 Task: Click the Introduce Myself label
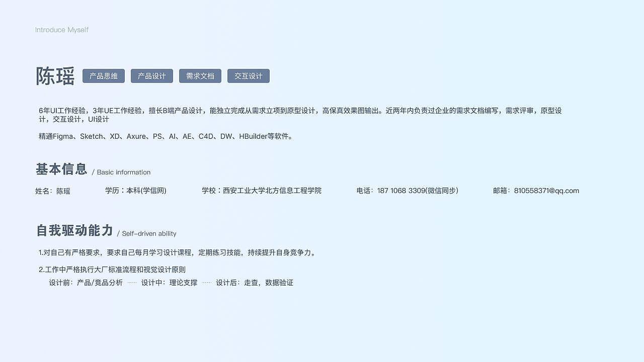click(61, 30)
